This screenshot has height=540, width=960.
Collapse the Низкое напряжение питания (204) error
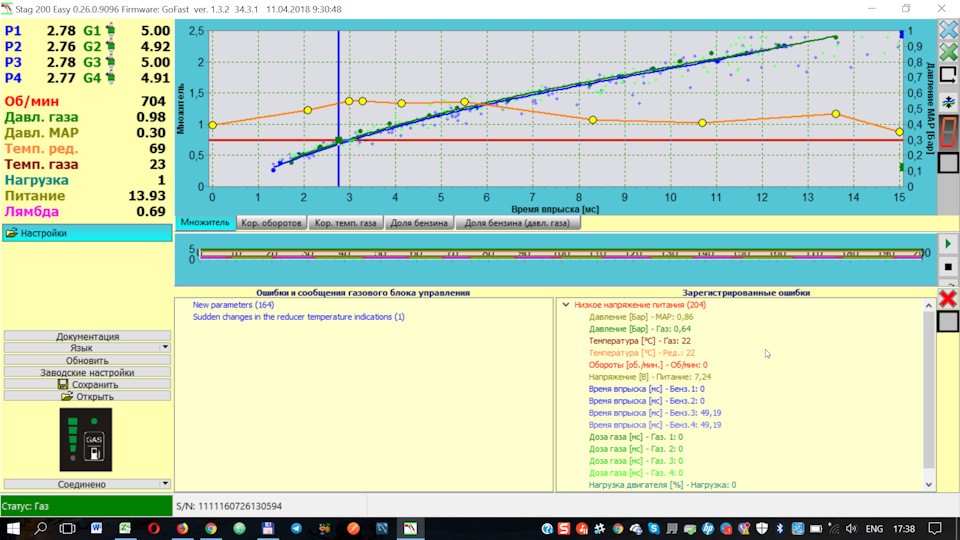click(x=566, y=304)
